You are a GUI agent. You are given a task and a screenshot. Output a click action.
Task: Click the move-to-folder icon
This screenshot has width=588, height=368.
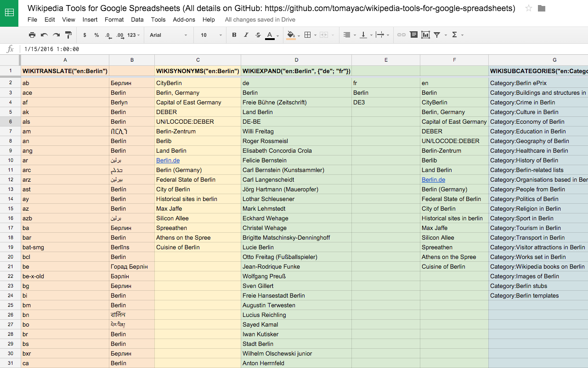542,8
